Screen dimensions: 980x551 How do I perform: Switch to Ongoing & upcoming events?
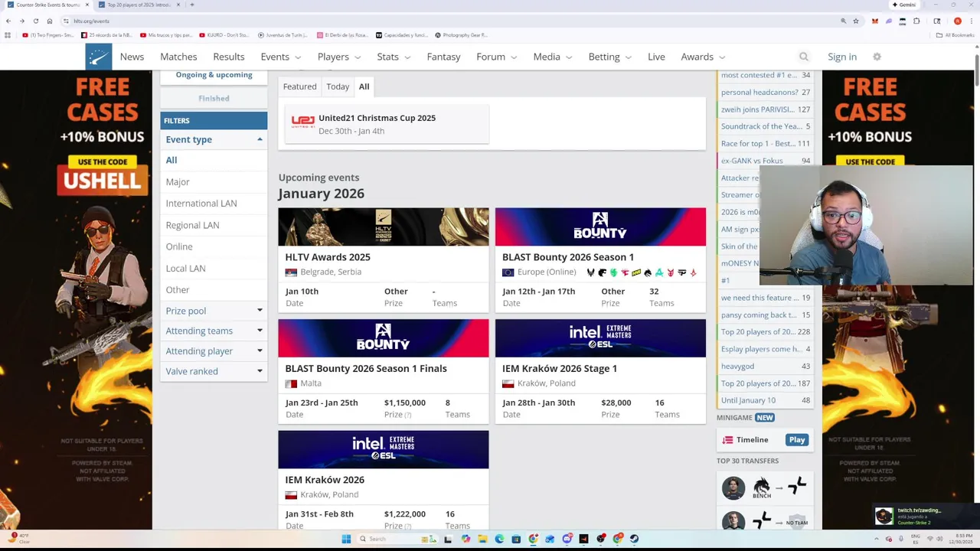214,75
